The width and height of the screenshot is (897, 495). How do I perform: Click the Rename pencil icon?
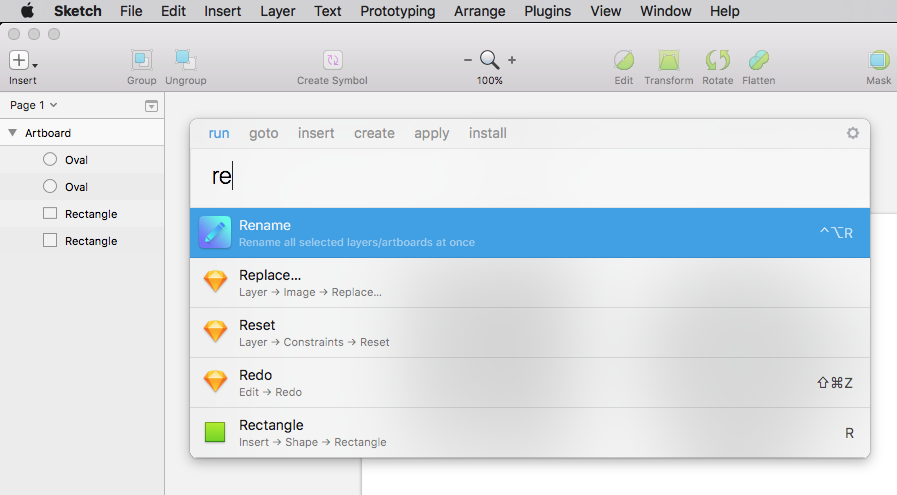215,232
